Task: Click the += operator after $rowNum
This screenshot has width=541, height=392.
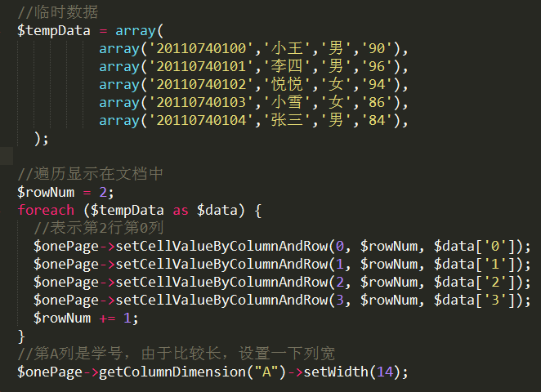Action: [107, 318]
